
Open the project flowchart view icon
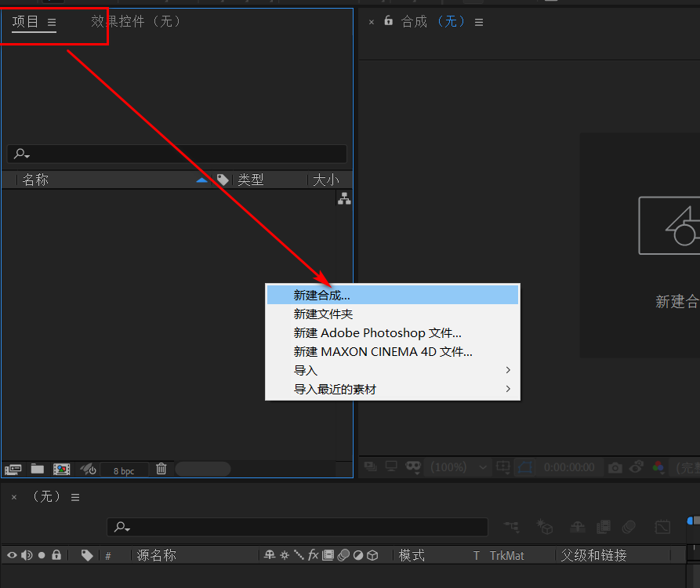[344, 198]
